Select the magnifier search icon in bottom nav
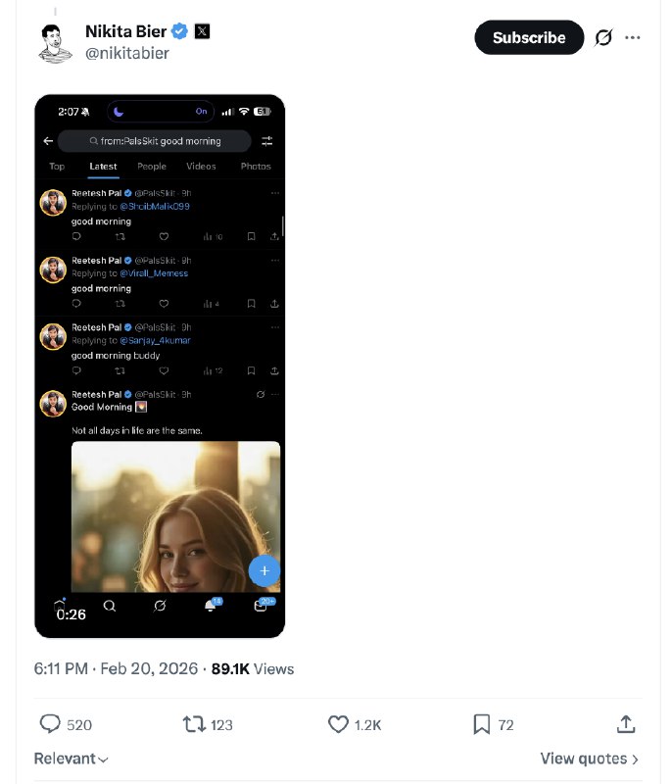The height and width of the screenshot is (784, 672). click(110, 606)
